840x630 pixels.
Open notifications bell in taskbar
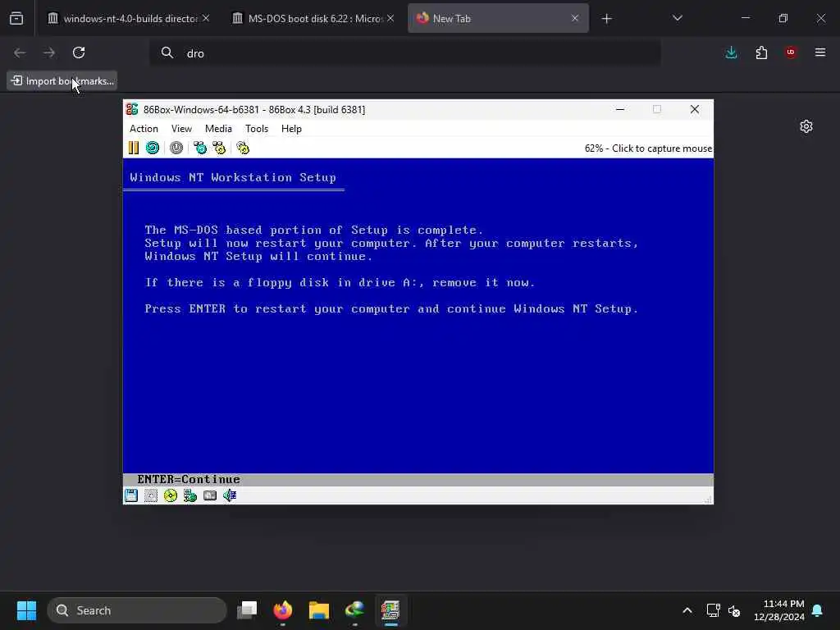pos(818,610)
